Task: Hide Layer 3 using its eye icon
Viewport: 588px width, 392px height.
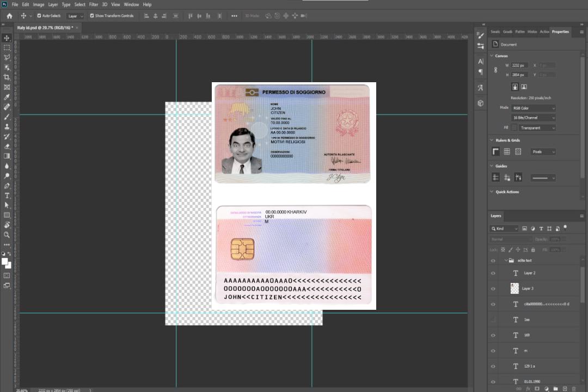Action: [x=493, y=289]
